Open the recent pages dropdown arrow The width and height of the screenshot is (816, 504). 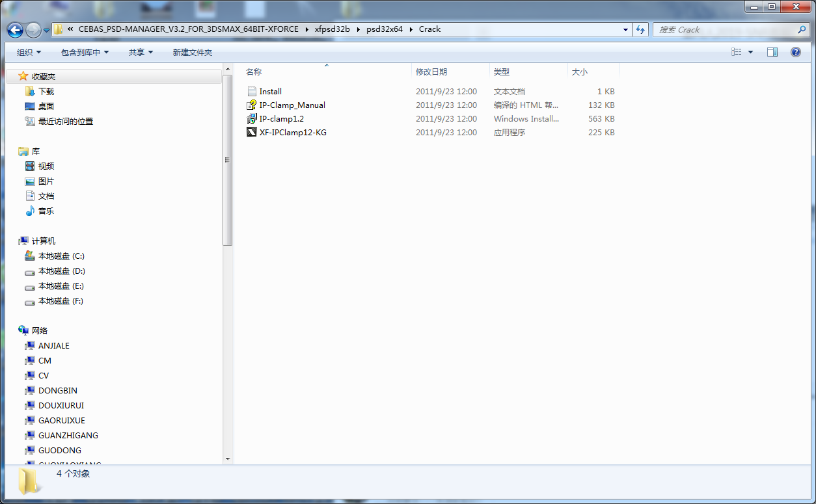46,29
